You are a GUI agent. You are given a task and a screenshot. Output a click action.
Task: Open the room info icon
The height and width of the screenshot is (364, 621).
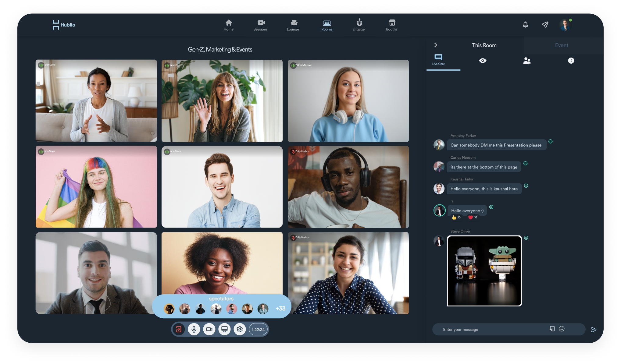[571, 61]
